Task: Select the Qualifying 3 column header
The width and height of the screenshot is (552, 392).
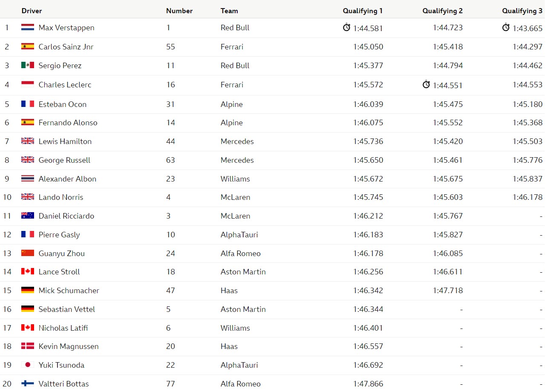Action: tap(522, 11)
